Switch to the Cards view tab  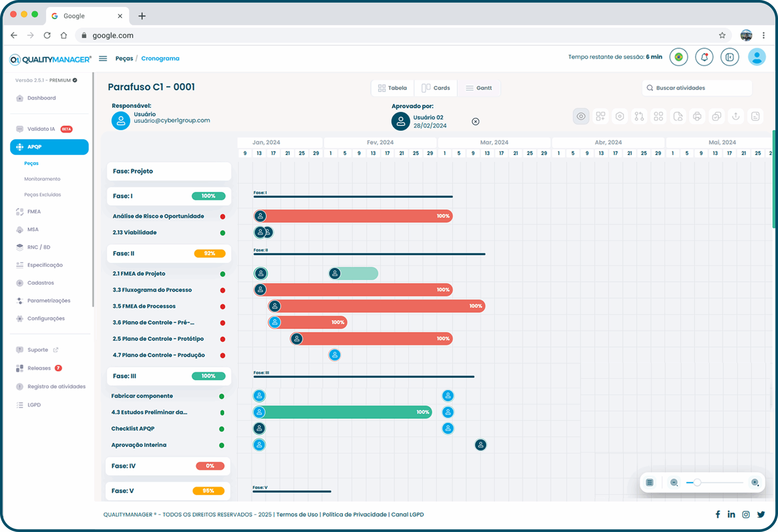tap(435, 88)
